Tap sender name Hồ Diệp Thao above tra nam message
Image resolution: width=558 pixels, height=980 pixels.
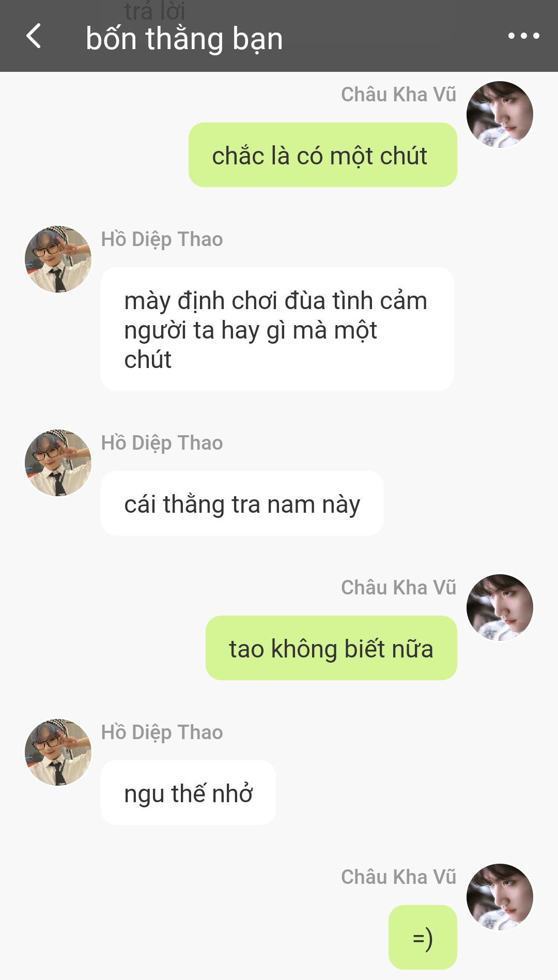coord(162,443)
